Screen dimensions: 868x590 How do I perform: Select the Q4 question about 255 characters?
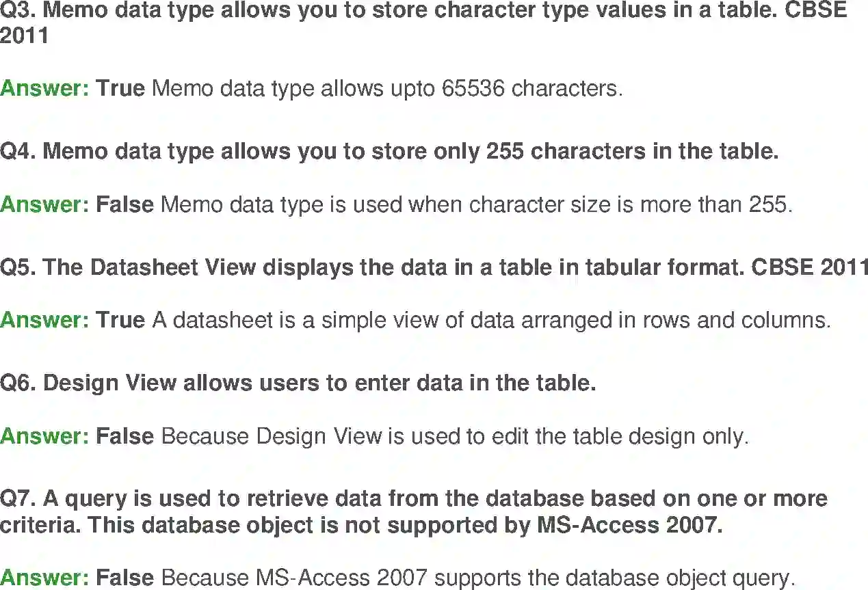389,151
